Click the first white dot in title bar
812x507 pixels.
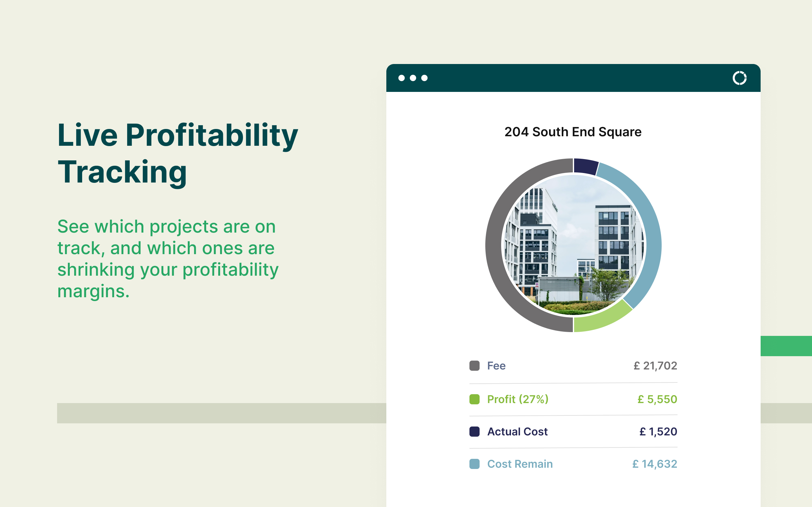tap(401, 78)
